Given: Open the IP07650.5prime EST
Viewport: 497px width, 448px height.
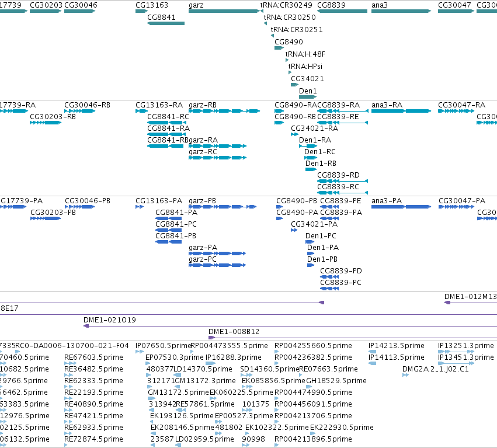Looking at the screenshot, I should (x=140, y=352).
